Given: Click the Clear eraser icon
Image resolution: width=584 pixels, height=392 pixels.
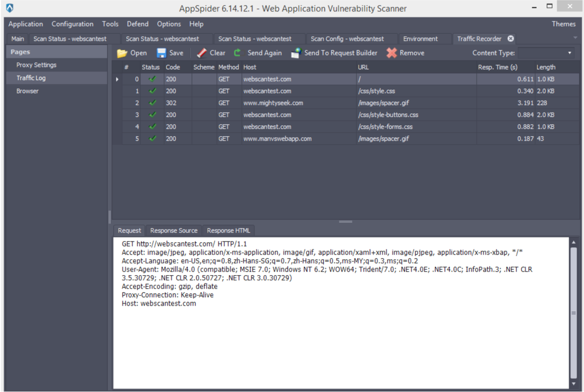Looking at the screenshot, I should click(x=202, y=53).
